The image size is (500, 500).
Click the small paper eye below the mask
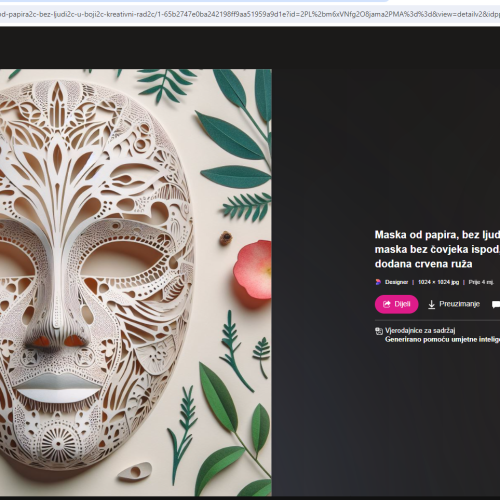[x=135, y=471]
